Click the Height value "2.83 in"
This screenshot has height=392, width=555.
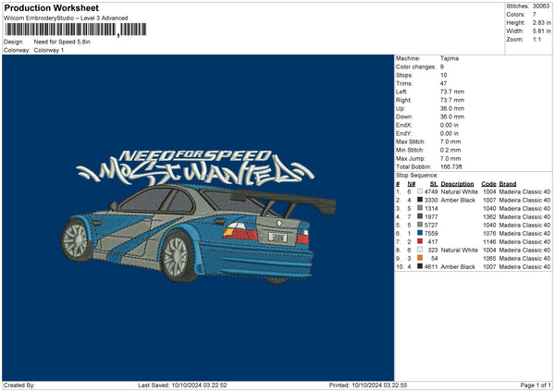(541, 22)
